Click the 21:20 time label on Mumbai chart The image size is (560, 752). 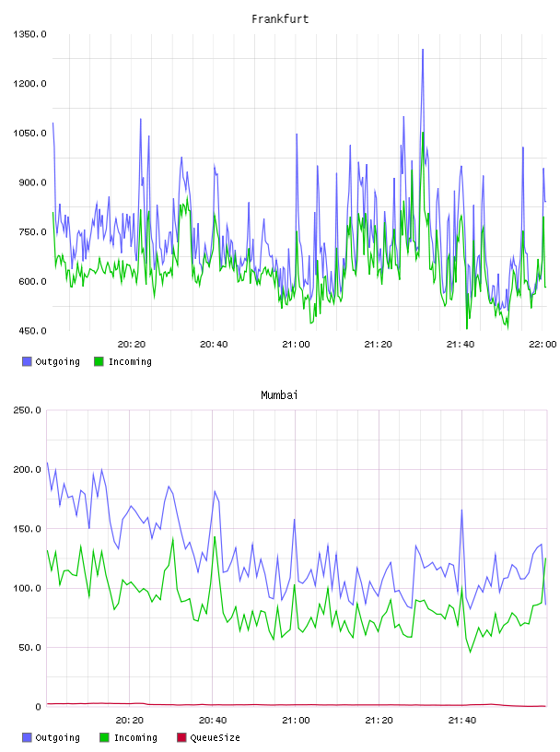pyautogui.click(x=379, y=720)
